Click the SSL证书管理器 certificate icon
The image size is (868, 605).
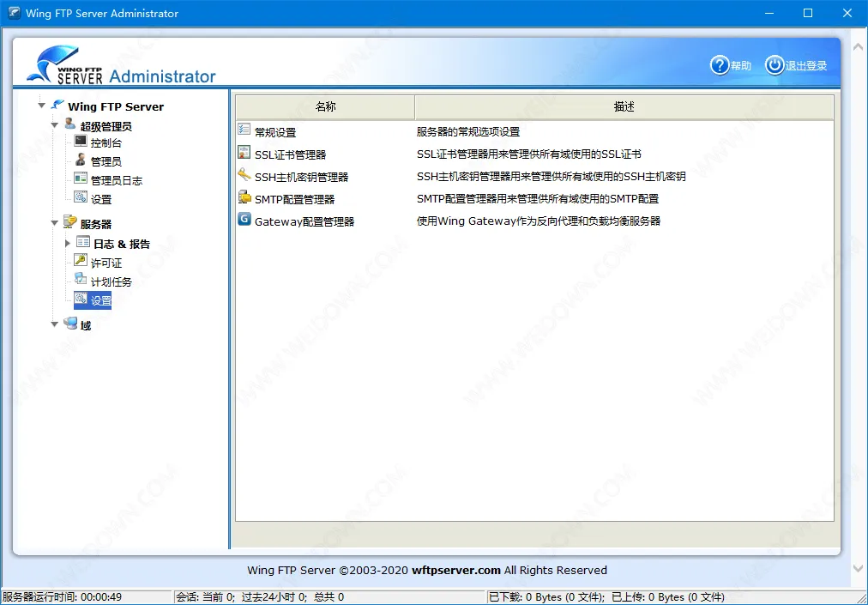(x=244, y=153)
